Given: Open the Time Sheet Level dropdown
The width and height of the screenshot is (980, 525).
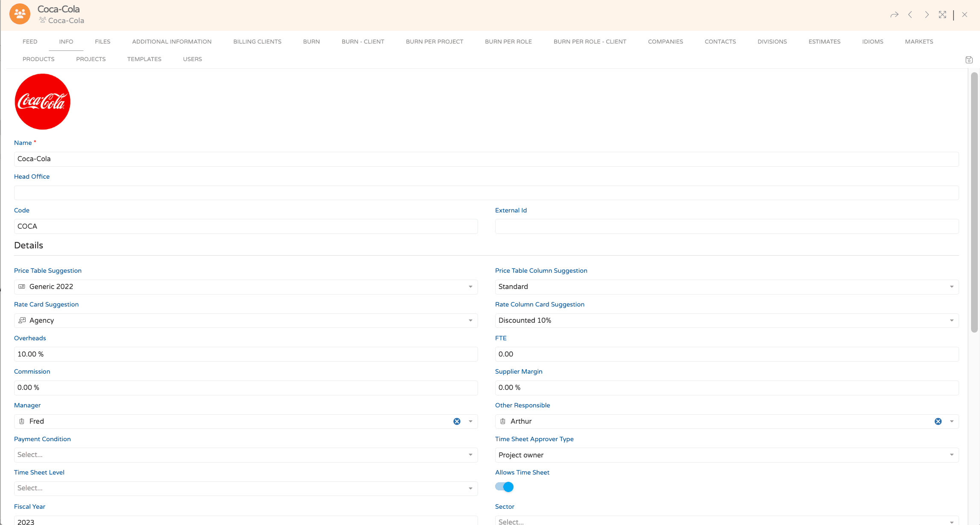Looking at the screenshot, I should point(470,488).
